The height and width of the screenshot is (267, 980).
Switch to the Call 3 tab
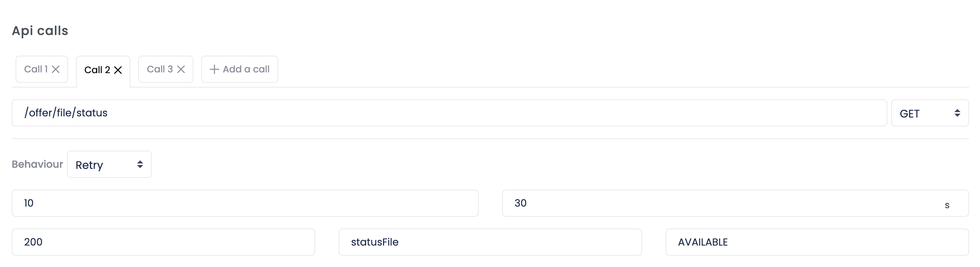pyautogui.click(x=160, y=69)
